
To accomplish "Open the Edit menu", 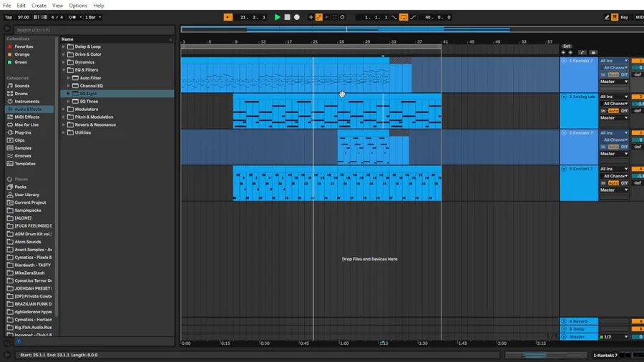I will coord(21,5).
